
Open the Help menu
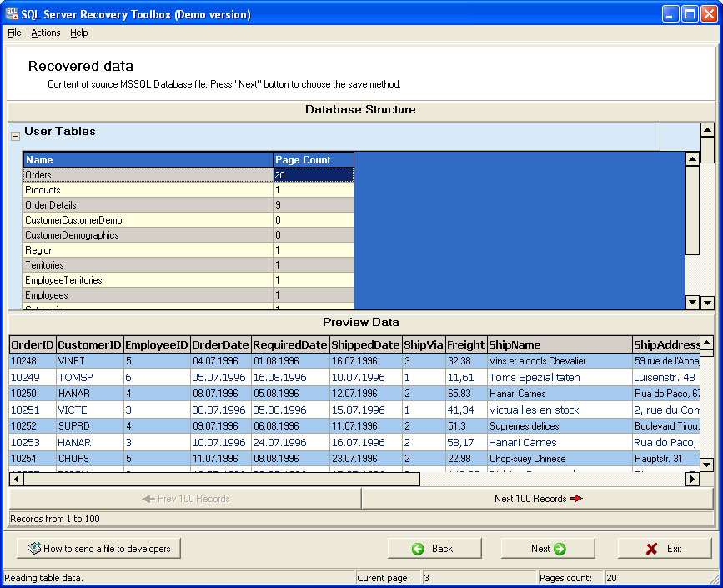point(78,33)
